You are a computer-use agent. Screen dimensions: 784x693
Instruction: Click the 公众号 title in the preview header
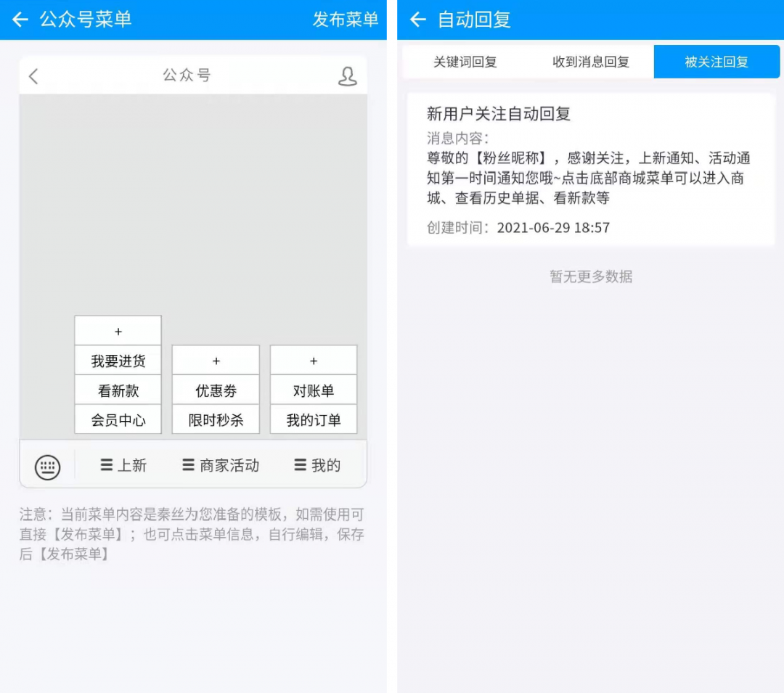[x=187, y=75]
